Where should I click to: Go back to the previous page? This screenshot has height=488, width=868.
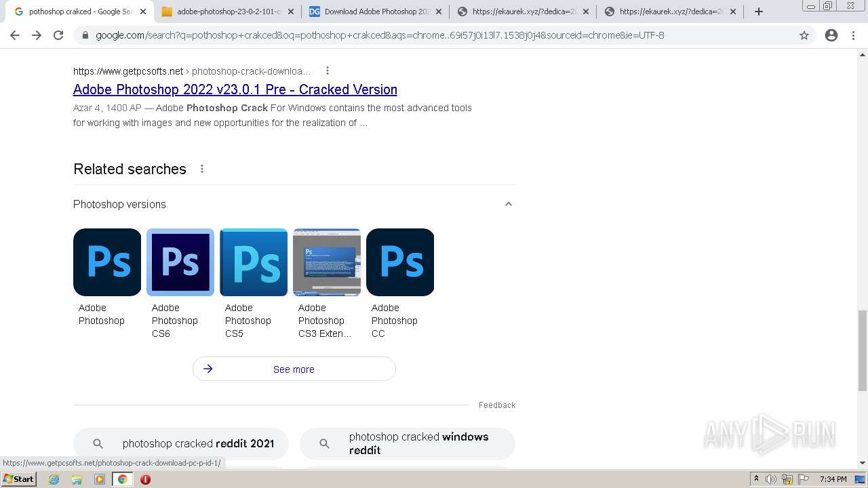pyautogui.click(x=15, y=35)
